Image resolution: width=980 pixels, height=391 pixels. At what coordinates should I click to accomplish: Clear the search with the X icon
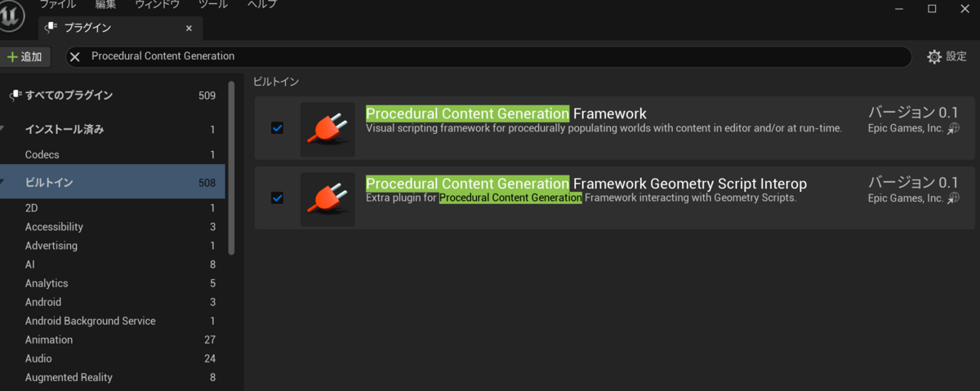(x=74, y=56)
